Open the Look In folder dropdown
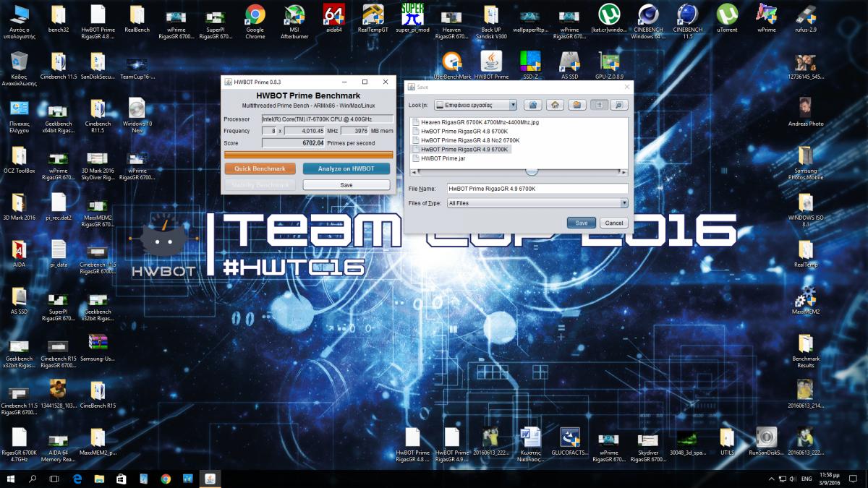The width and height of the screenshot is (868, 488). (475, 105)
